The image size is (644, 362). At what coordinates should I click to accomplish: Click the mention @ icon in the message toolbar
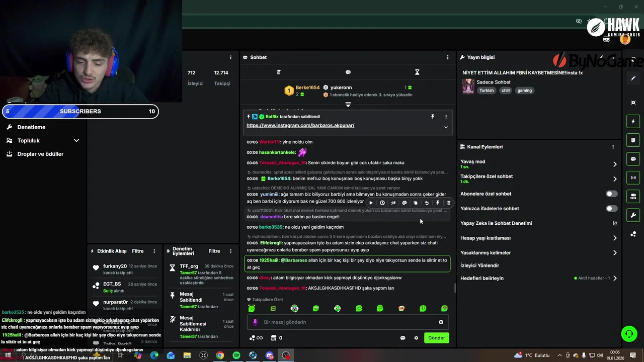pyautogui.click(x=405, y=203)
